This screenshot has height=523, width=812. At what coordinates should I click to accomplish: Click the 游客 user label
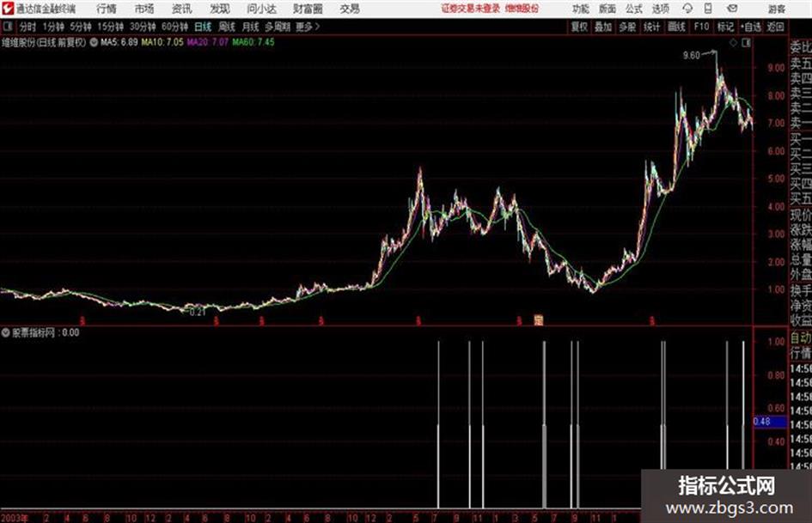point(777,9)
